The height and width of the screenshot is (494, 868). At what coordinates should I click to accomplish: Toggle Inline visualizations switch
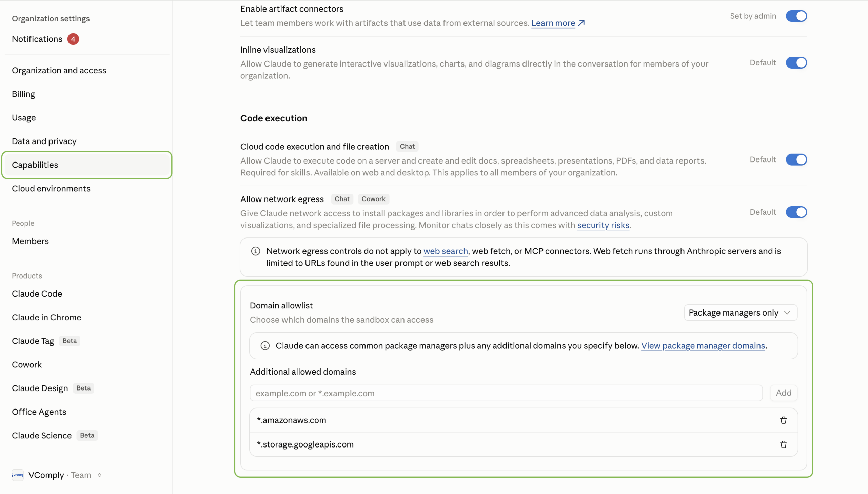pyautogui.click(x=796, y=63)
